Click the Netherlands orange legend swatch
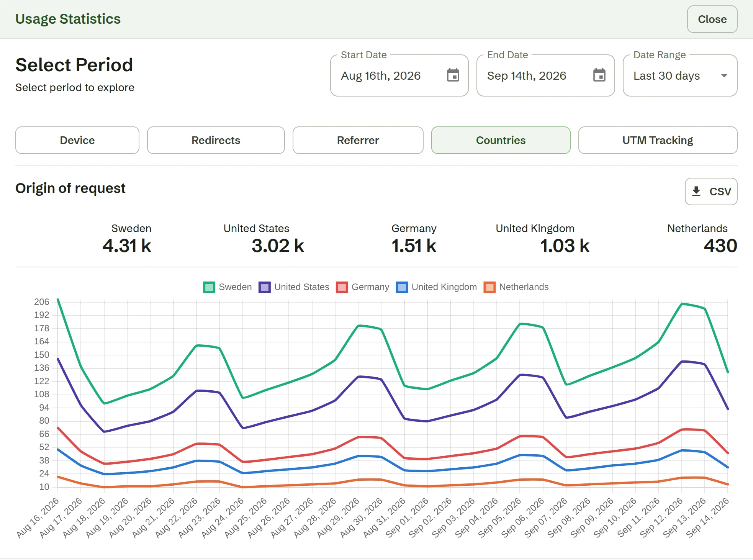 click(489, 287)
